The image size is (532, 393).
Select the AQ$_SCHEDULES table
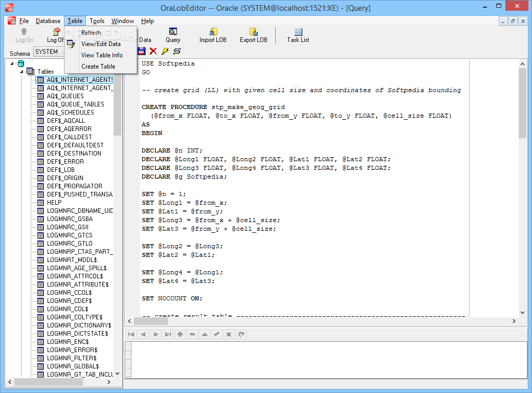pyautogui.click(x=70, y=113)
